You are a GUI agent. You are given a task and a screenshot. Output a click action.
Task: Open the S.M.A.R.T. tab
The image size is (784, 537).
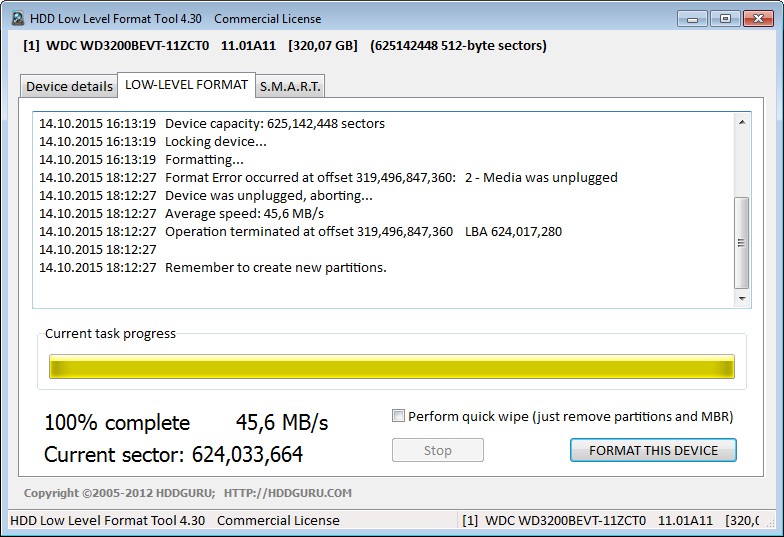coord(290,86)
